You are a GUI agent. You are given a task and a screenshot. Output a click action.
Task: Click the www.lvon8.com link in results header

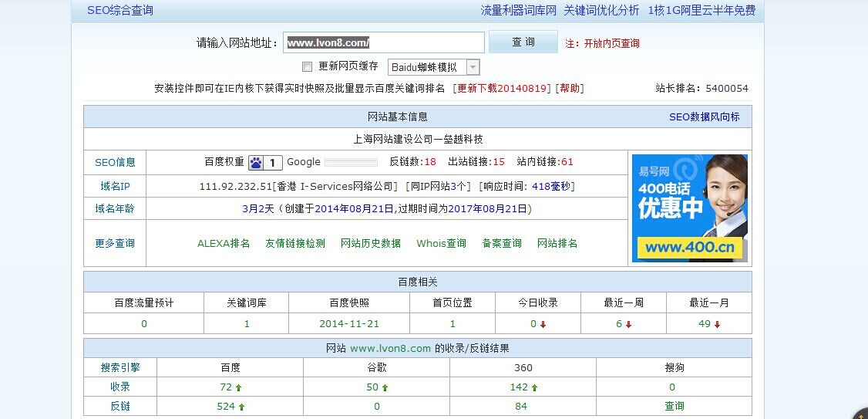(390, 349)
